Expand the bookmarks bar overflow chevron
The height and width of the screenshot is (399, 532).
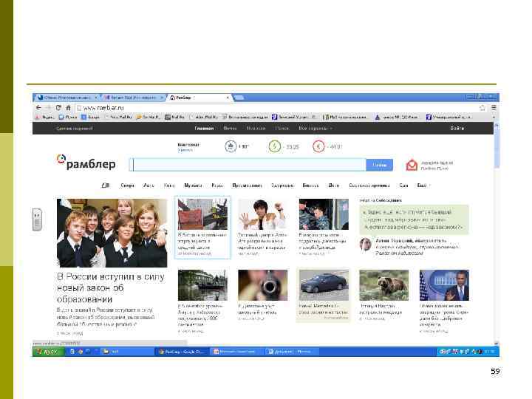click(494, 117)
